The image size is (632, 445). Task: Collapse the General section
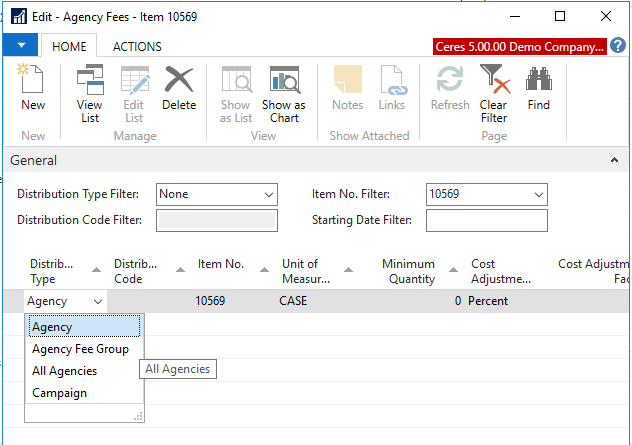point(613,160)
